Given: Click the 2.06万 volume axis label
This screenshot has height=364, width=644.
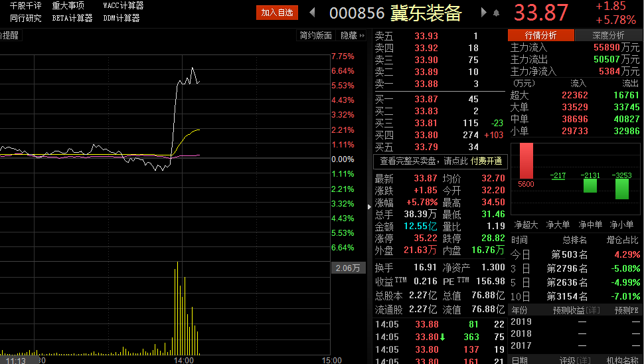Looking at the screenshot, I should pos(348,268).
